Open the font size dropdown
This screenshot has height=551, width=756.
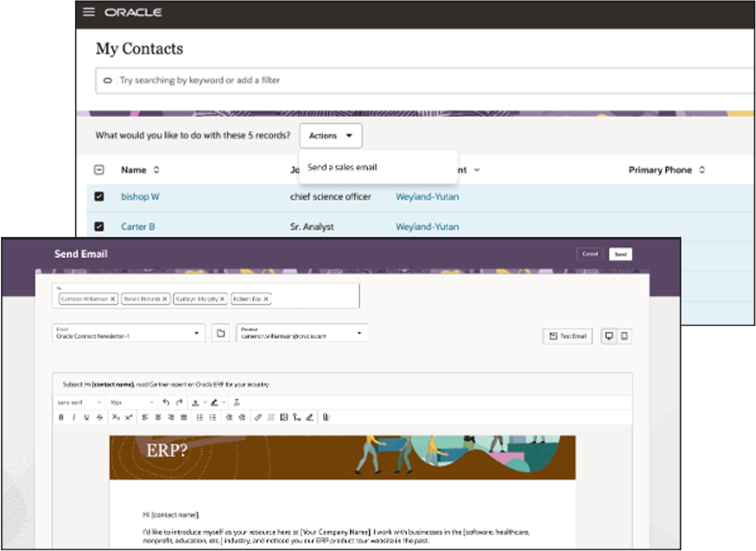132,403
